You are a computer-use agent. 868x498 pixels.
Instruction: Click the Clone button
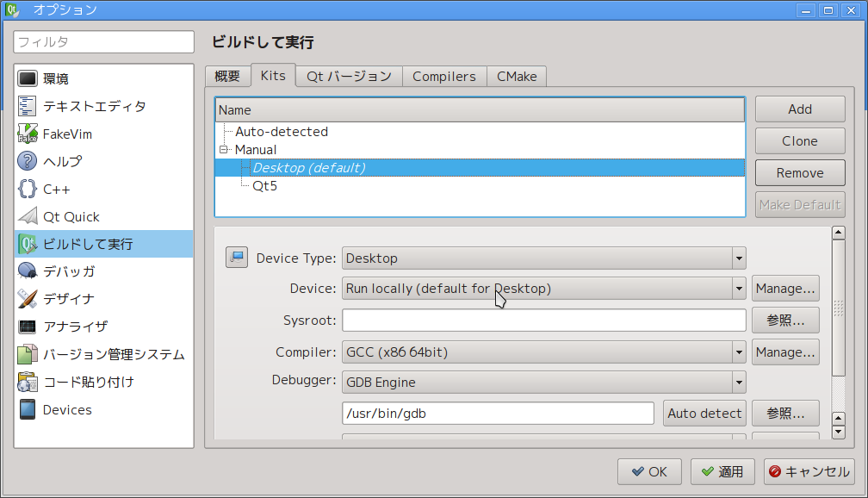tap(799, 141)
